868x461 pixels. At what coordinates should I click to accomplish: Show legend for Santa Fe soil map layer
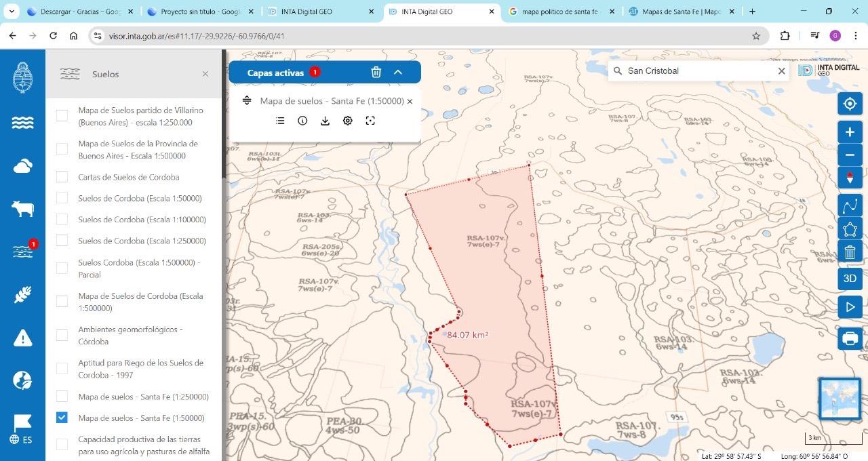click(x=280, y=121)
